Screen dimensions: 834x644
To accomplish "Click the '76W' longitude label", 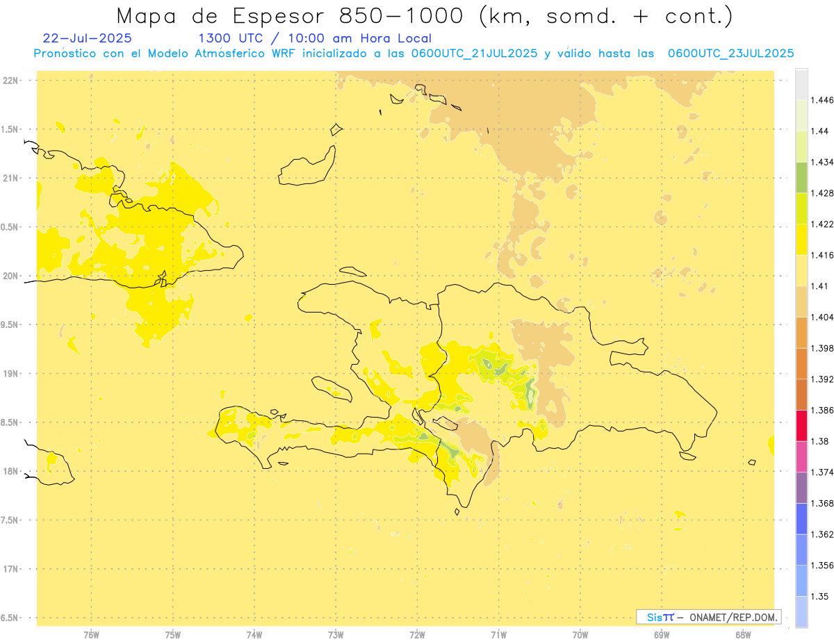I will [x=91, y=635].
